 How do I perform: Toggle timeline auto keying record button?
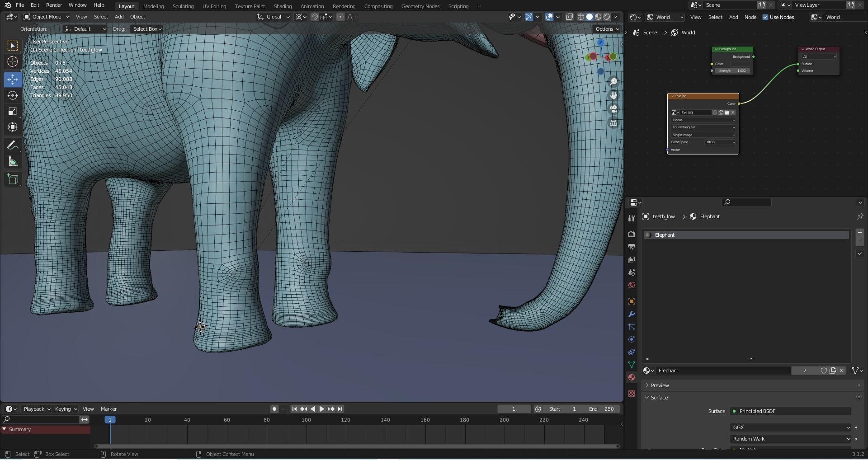(274, 409)
